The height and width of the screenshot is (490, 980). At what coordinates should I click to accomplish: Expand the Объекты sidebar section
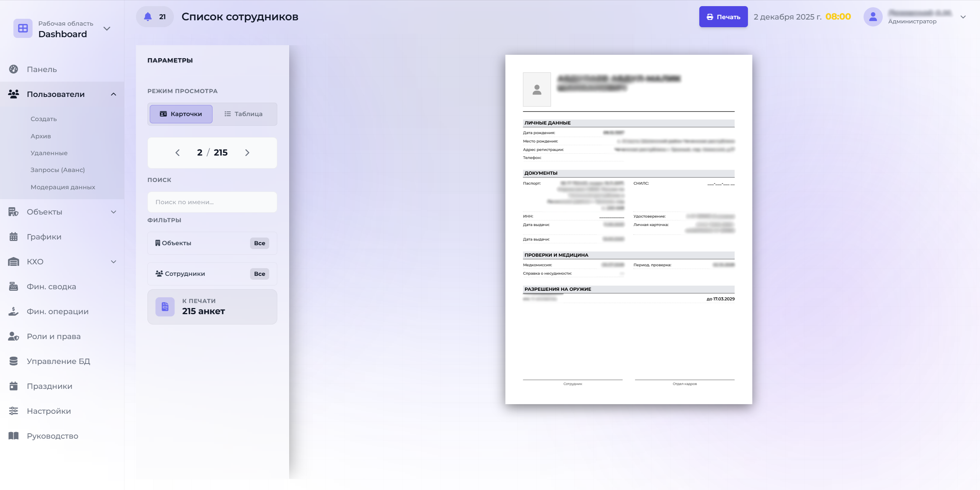pyautogui.click(x=113, y=212)
